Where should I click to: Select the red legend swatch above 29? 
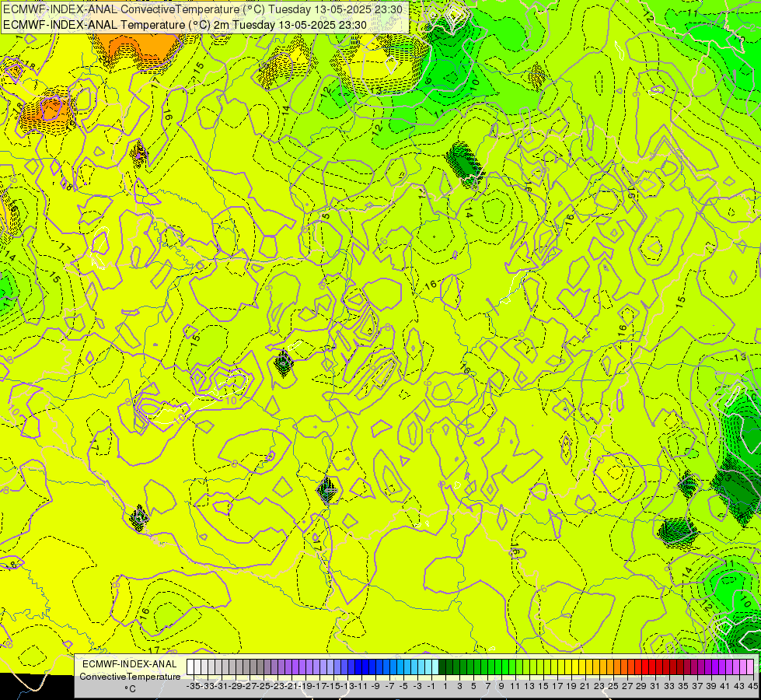coord(638,667)
